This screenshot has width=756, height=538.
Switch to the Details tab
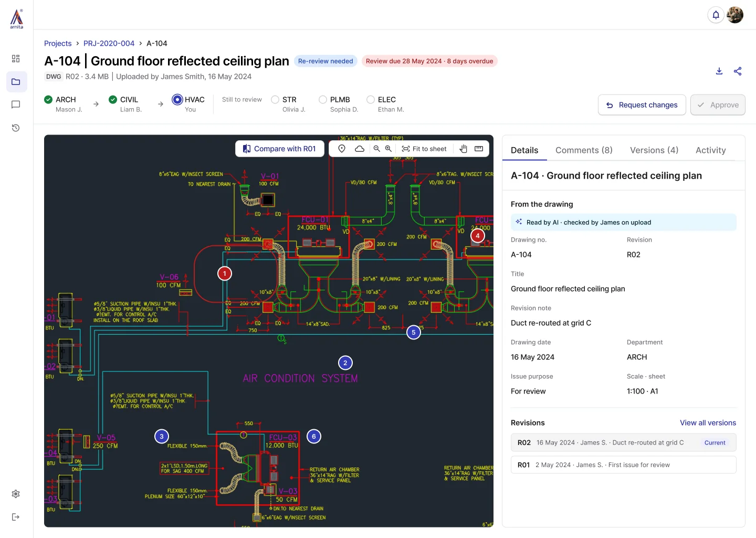click(x=524, y=150)
